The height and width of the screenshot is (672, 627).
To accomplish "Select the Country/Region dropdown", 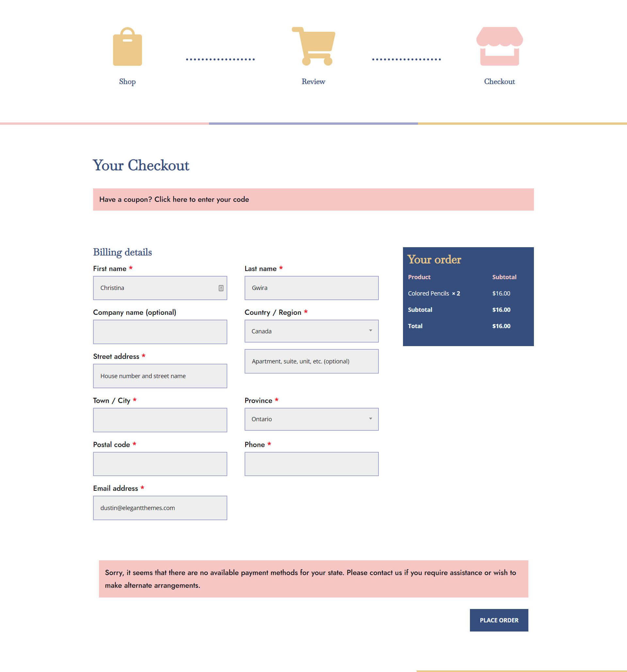I will (x=312, y=331).
